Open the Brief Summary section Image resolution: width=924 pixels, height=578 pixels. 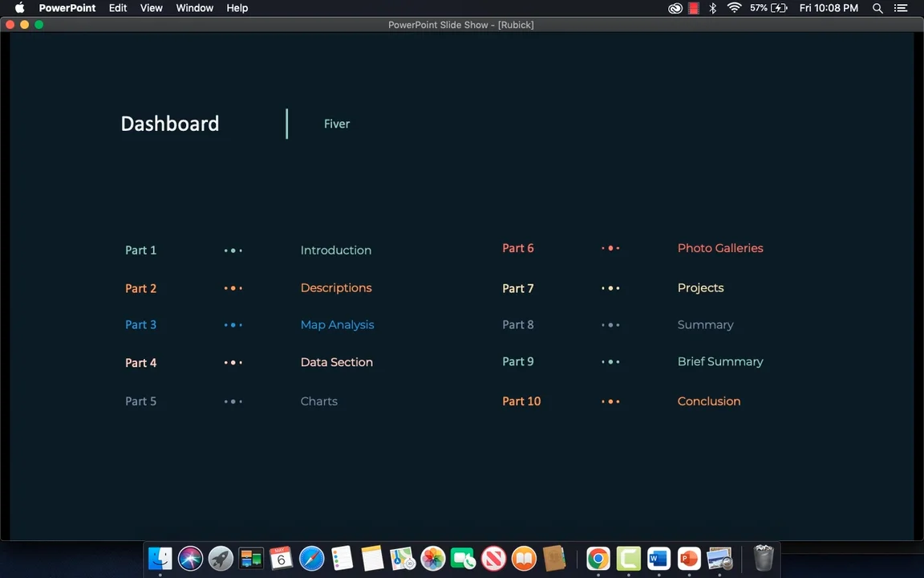(x=720, y=361)
